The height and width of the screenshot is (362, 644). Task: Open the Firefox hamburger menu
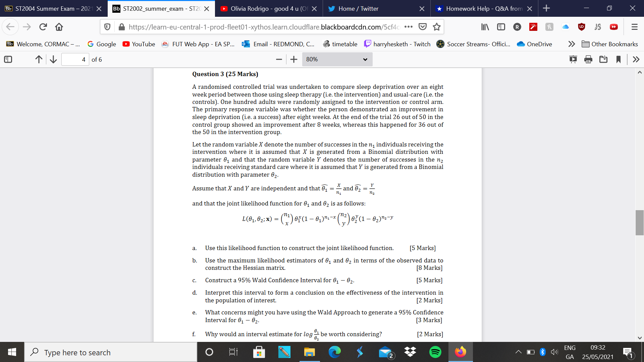click(635, 27)
